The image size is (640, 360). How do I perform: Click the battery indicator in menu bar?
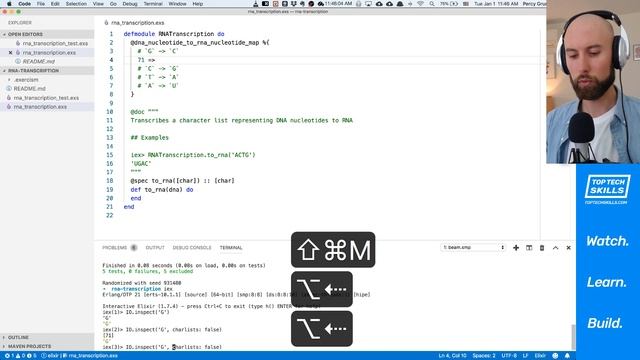448,4
